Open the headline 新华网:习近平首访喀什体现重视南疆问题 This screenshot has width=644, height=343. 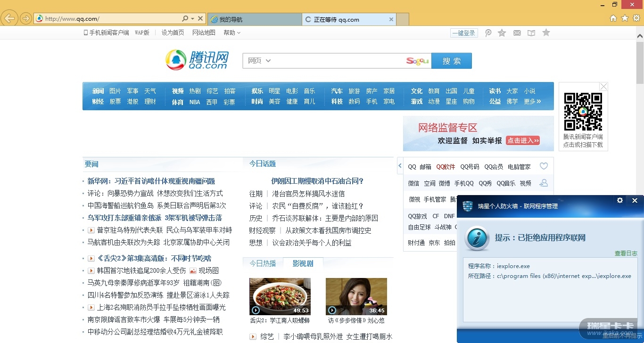151,181
